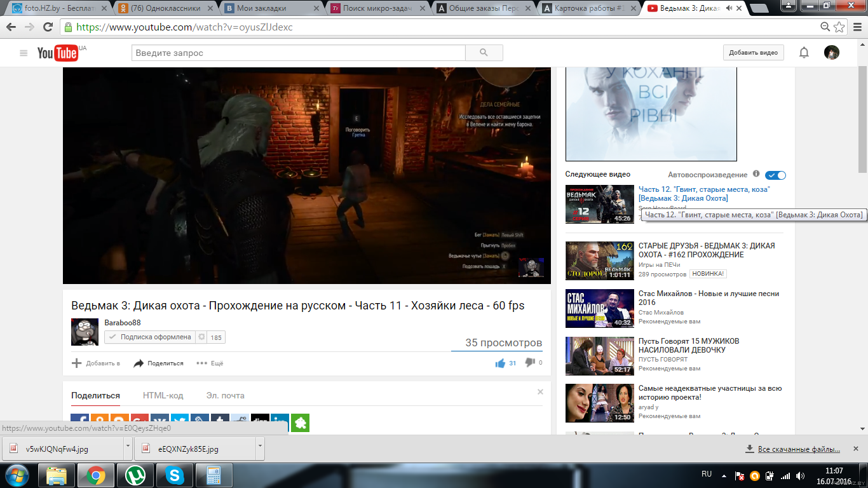Open 'Все скачанные файлы' link
868x488 pixels.
[x=799, y=449]
